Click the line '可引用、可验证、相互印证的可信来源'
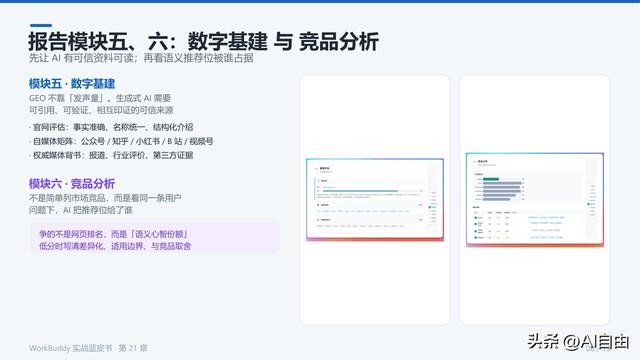Image resolution: width=640 pixels, height=360 pixels. click(101, 110)
